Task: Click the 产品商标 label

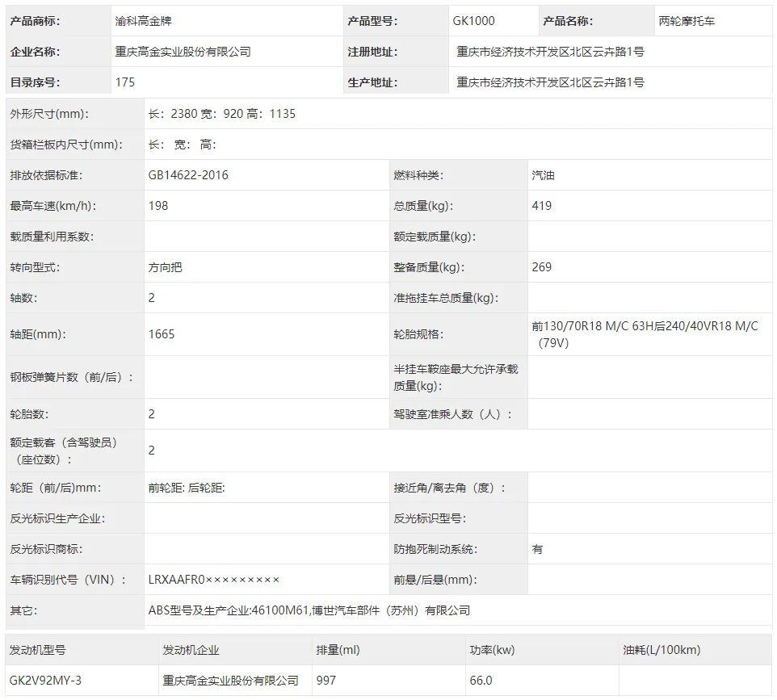Action: (x=35, y=21)
